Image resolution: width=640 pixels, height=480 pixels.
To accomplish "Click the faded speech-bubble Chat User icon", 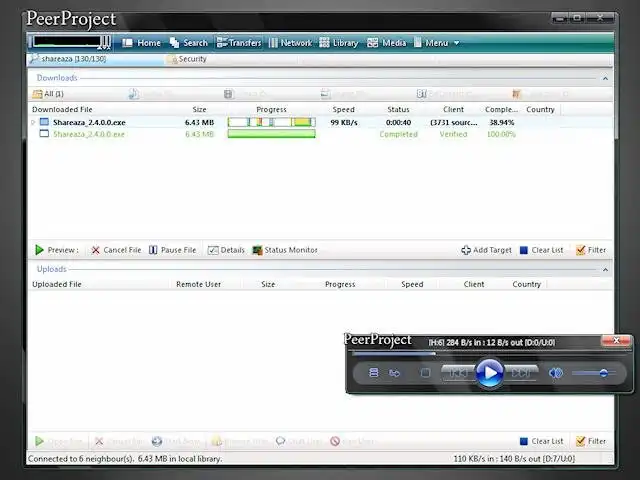I will tap(280, 441).
